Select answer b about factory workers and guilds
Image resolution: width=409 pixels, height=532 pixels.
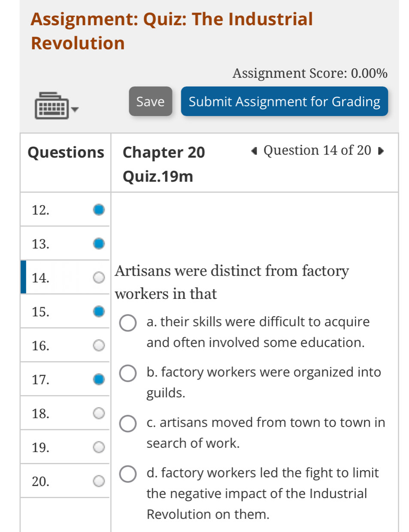click(127, 373)
